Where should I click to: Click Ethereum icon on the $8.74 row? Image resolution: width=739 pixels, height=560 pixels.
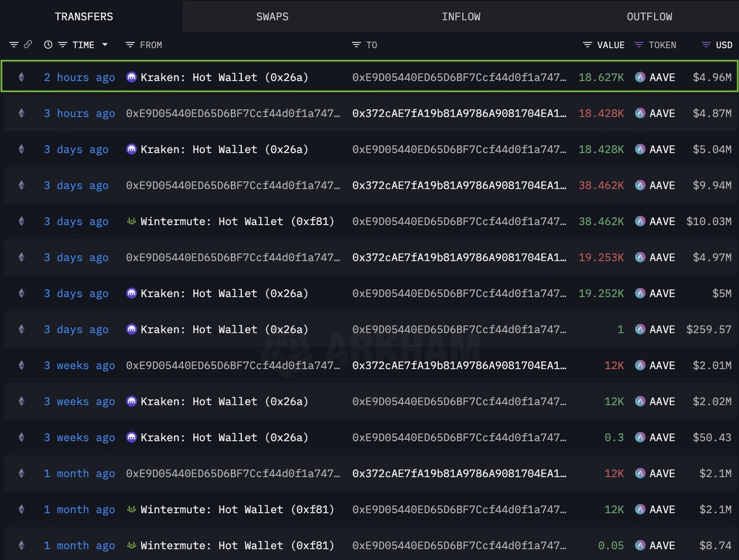pos(22,545)
